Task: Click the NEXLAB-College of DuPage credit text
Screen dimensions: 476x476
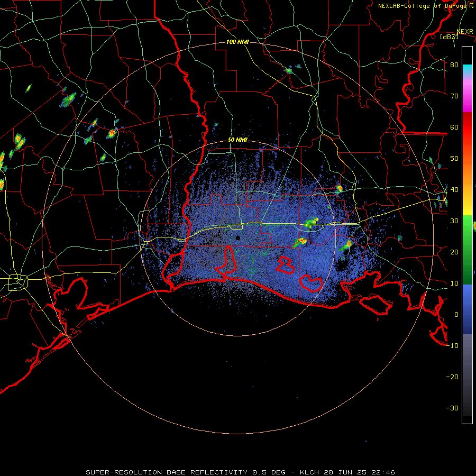Action: coord(425,6)
